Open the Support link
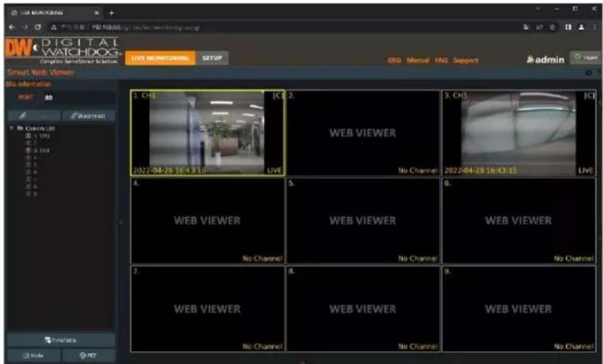 (x=466, y=60)
